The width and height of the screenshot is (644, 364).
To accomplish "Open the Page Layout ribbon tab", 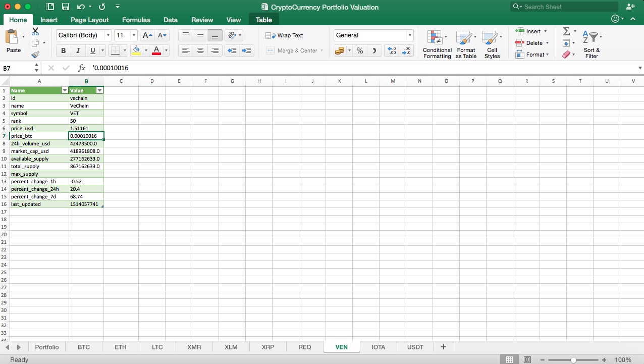I will pyautogui.click(x=89, y=20).
